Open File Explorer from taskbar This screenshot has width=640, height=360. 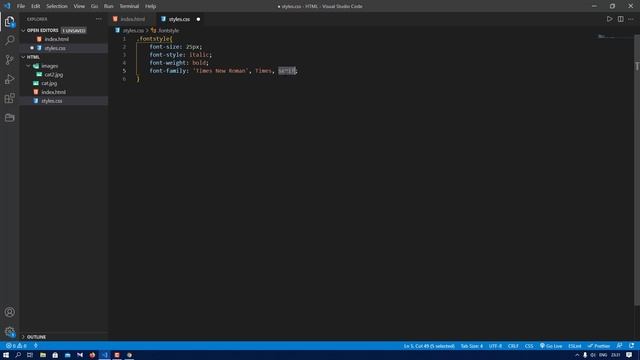(x=42, y=355)
